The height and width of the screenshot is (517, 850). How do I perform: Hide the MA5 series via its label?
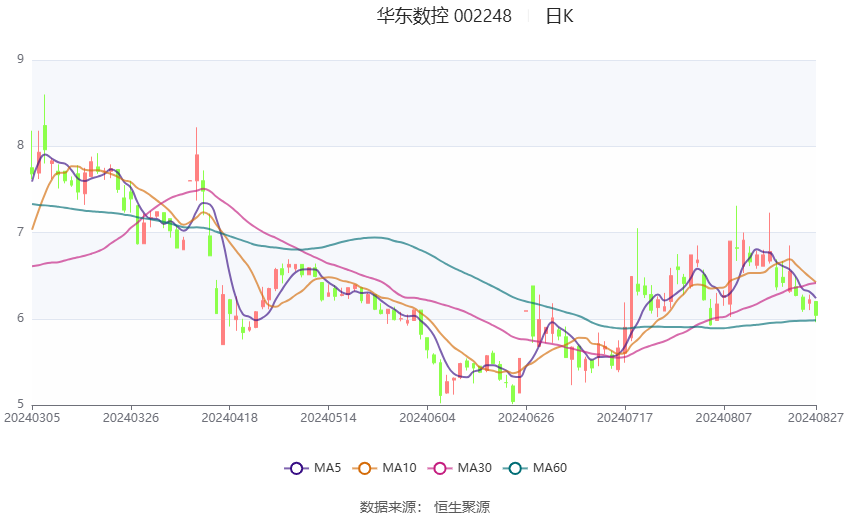[327, 468]
